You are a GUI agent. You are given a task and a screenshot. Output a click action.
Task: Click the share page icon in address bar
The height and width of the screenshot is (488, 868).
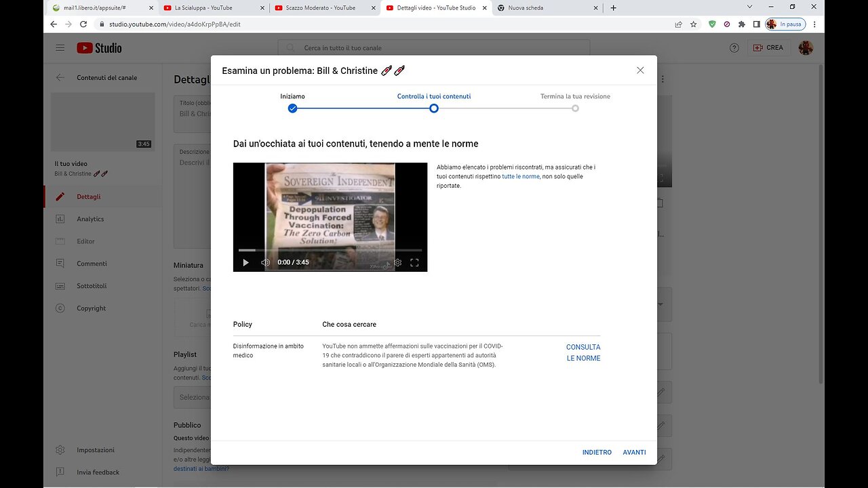tap(678, 24)
